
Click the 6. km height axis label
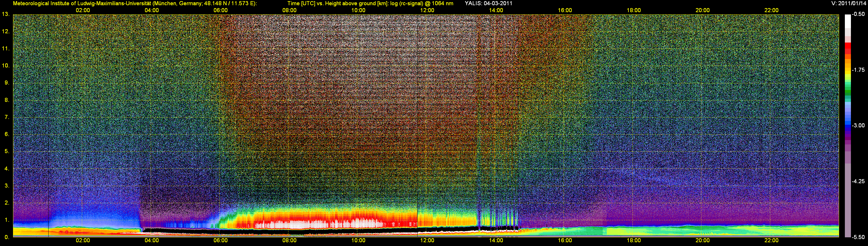point(7,135)
